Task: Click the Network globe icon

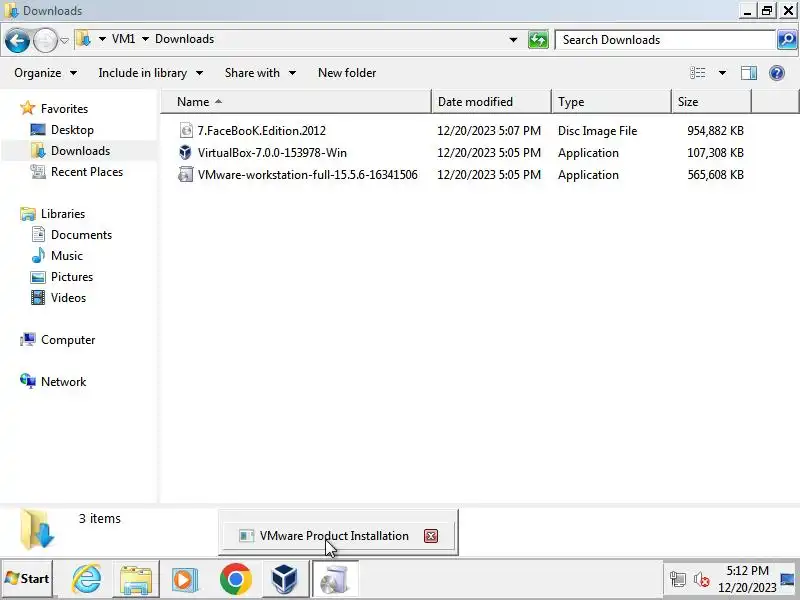Action: 28,381
